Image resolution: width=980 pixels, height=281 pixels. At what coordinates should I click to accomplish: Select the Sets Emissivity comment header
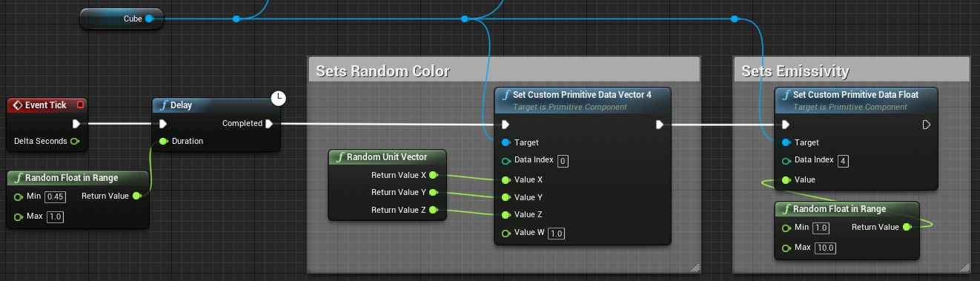pyautogui.click(x=851, y=70)
